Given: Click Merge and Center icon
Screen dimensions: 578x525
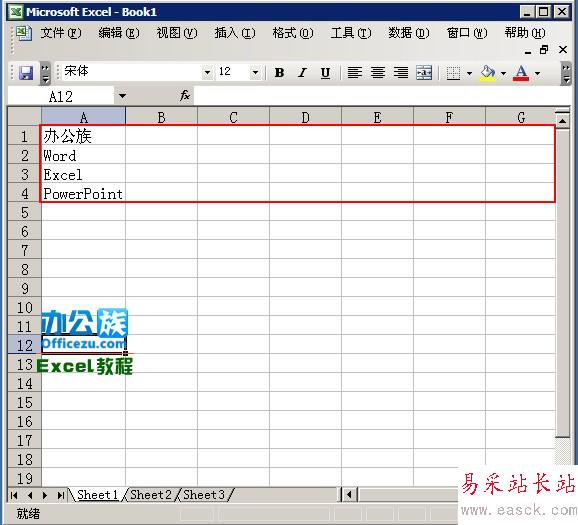Looking at the screenshot, I should (424, 73).
